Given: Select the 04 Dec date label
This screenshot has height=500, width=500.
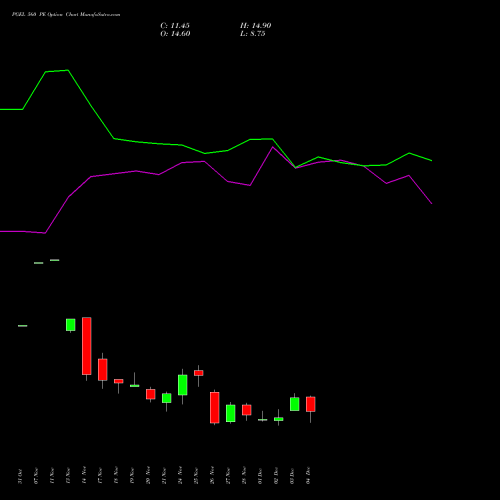Looking at the screenshot, I should (x=308, y=476).
